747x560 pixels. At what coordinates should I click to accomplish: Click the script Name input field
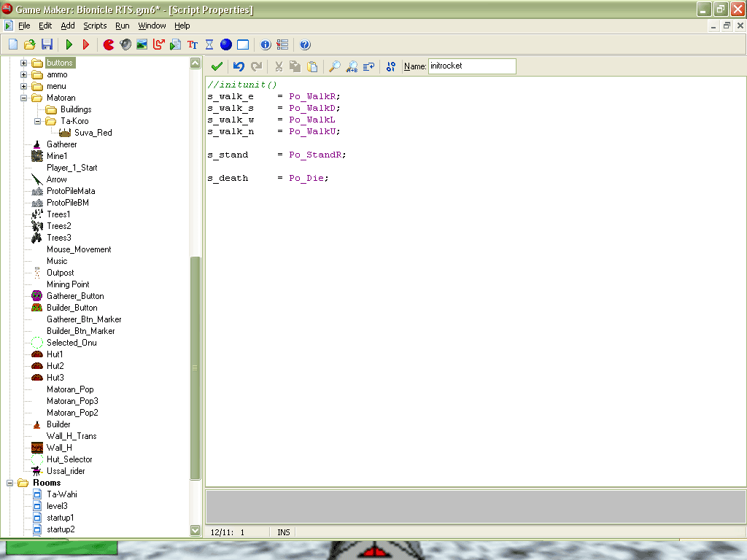(471, 66)
